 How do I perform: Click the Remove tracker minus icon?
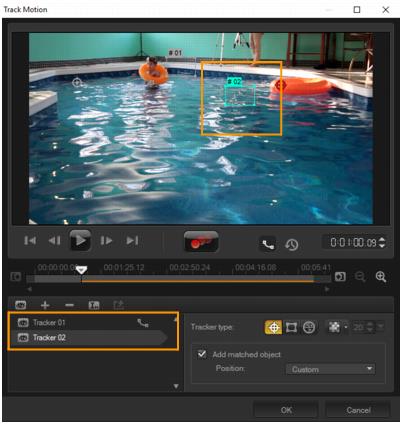pyautogui.click(x=69, y=305)
